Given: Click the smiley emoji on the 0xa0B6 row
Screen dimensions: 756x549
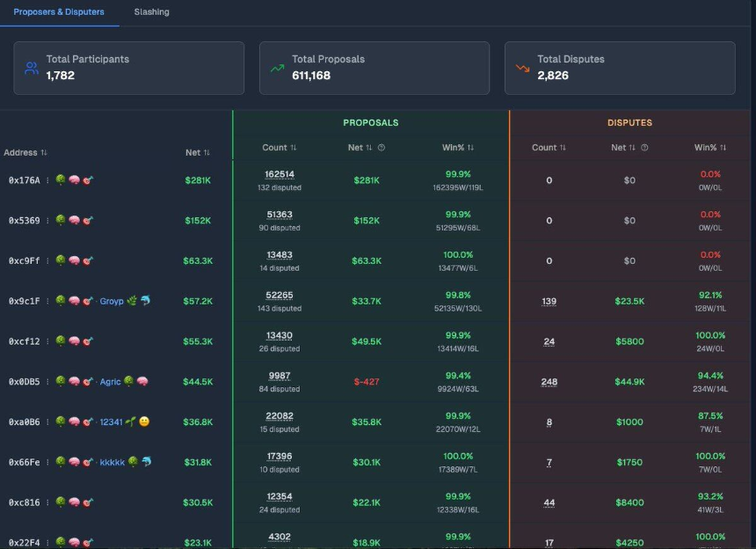Looking at the screenshot, I should click(143, 421).
